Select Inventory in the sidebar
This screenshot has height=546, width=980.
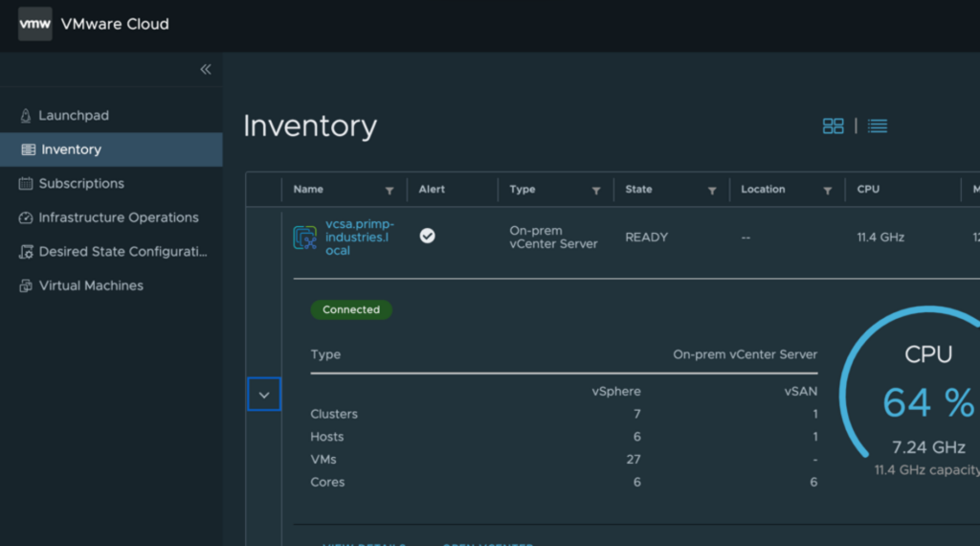coord(111,149)
